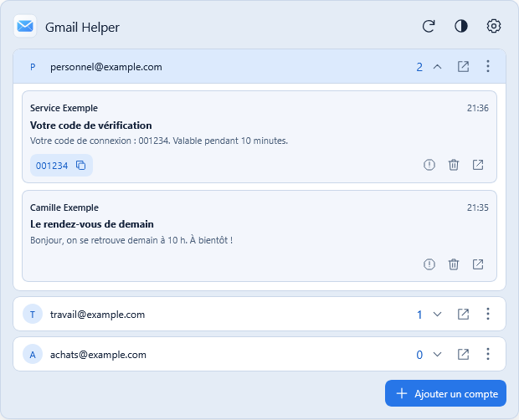This screenshot has height=420, width=519.
Task: Open achats@example.com inbox in new tab
Action: [x=463, y=355]
